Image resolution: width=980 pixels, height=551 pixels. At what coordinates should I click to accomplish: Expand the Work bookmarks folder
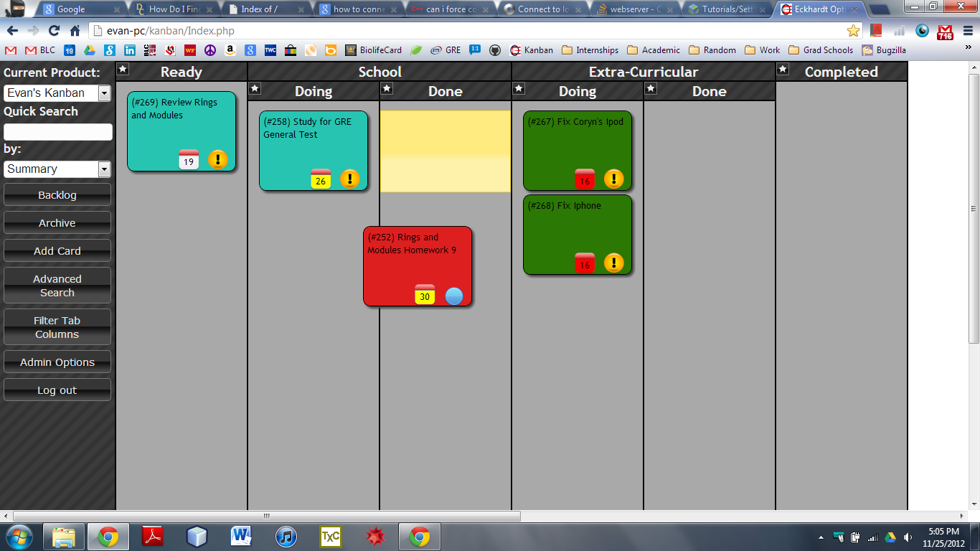763,50
